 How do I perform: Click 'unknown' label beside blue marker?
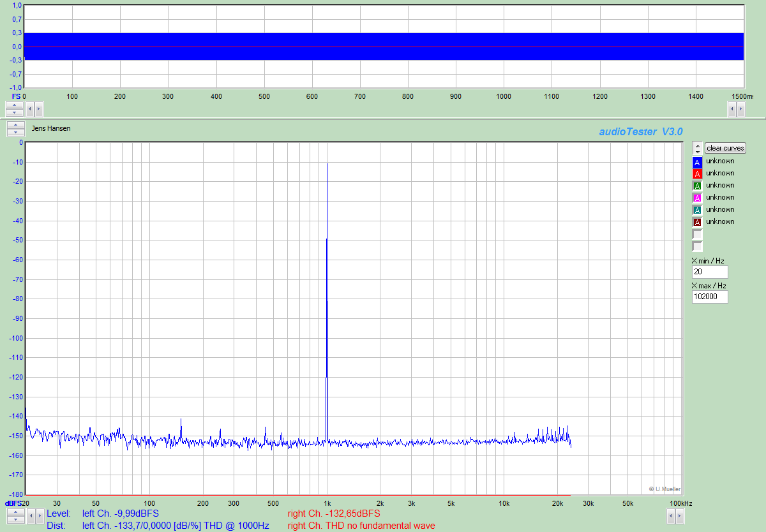[720, 161]
